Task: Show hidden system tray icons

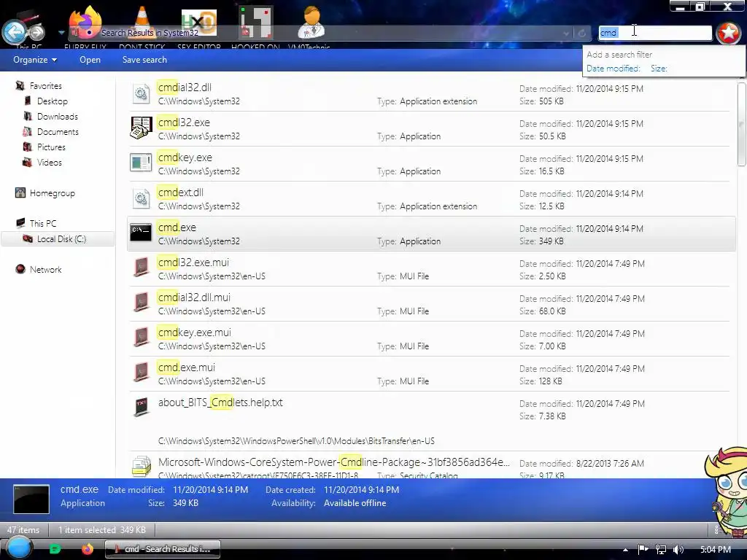Action: (625, 550)
